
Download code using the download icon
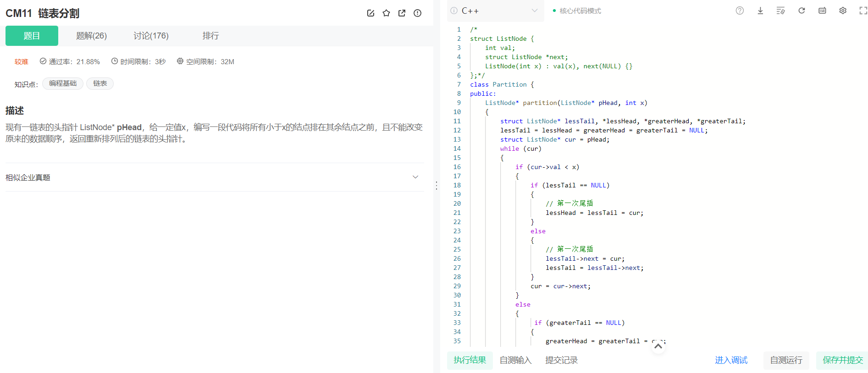760,11
